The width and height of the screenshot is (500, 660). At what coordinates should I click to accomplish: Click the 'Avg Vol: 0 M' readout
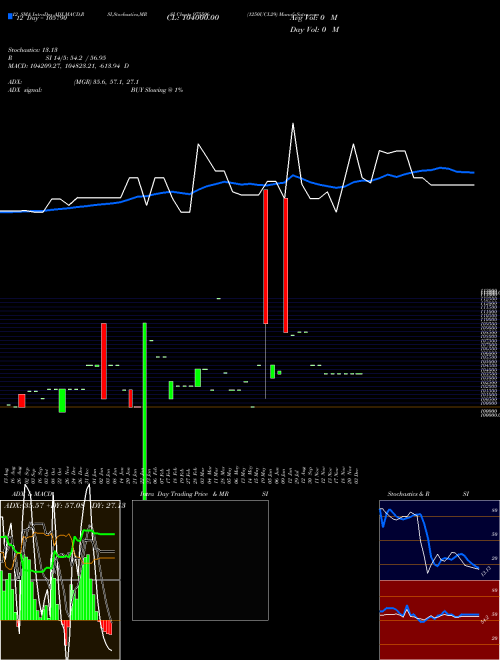pyautogui.click(x=314, y=18)
